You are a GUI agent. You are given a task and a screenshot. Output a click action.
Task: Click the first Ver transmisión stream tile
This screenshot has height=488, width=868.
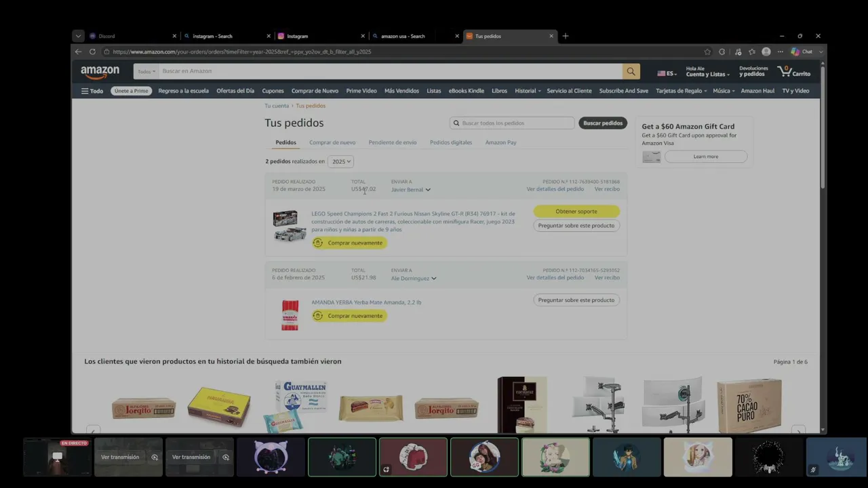point(128,457)
